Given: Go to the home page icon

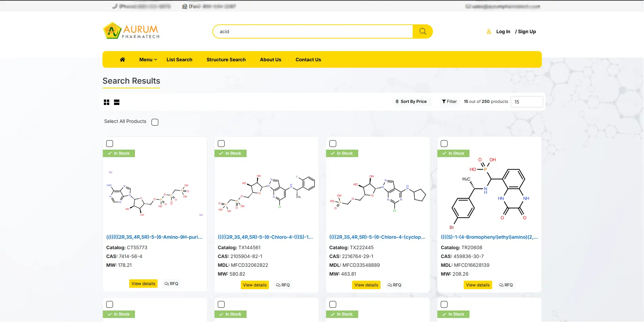Looking at the screenshot, I should point(122,60).
